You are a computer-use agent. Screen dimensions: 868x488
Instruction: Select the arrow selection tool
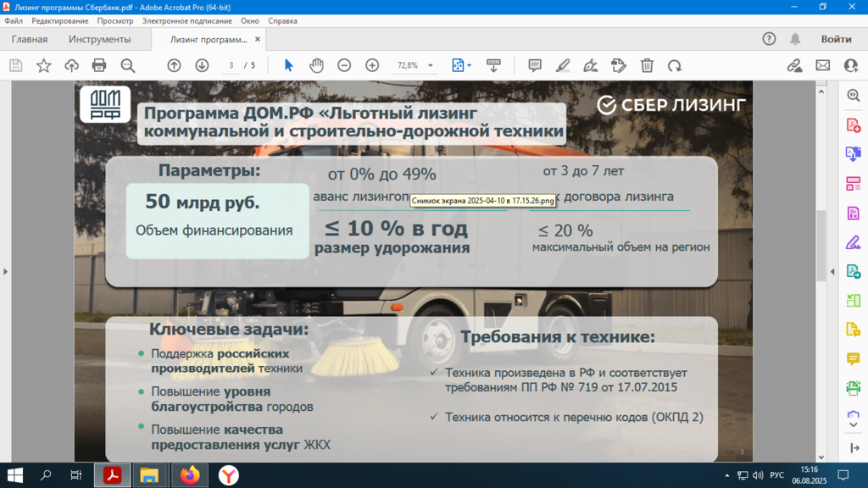(288, 65)
